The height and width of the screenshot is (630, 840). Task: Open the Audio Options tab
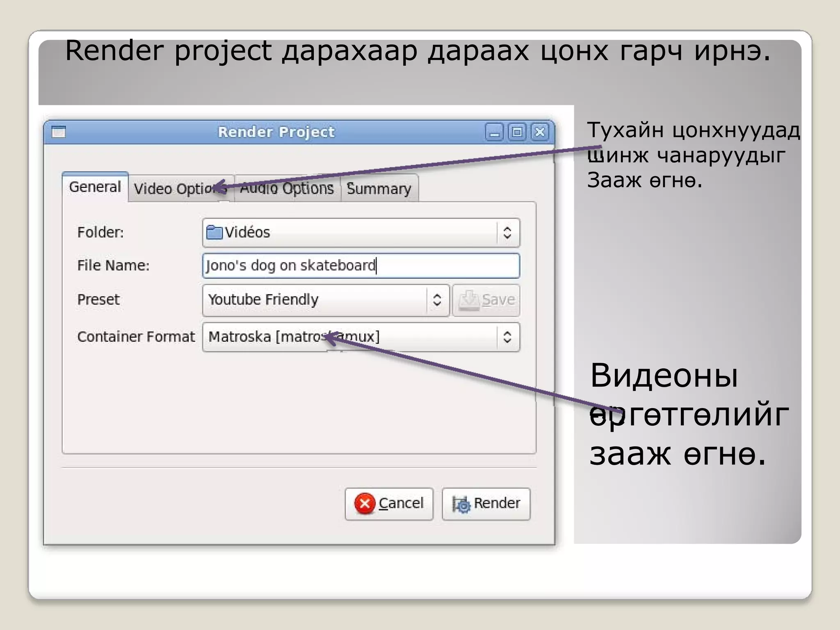(x=287, y=189)
